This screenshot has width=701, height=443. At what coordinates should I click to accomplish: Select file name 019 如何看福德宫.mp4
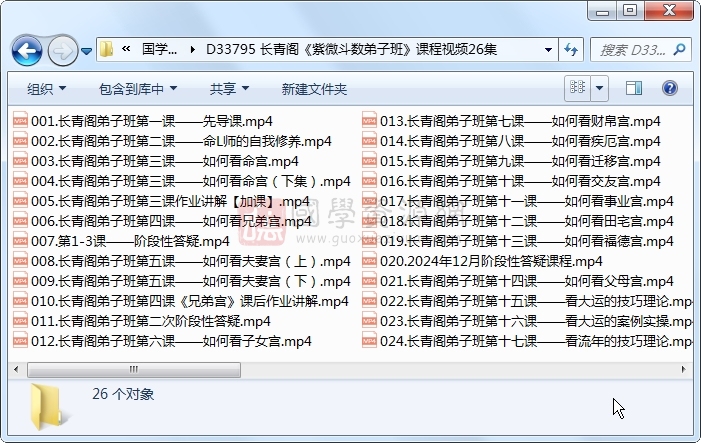coord(527,241)
